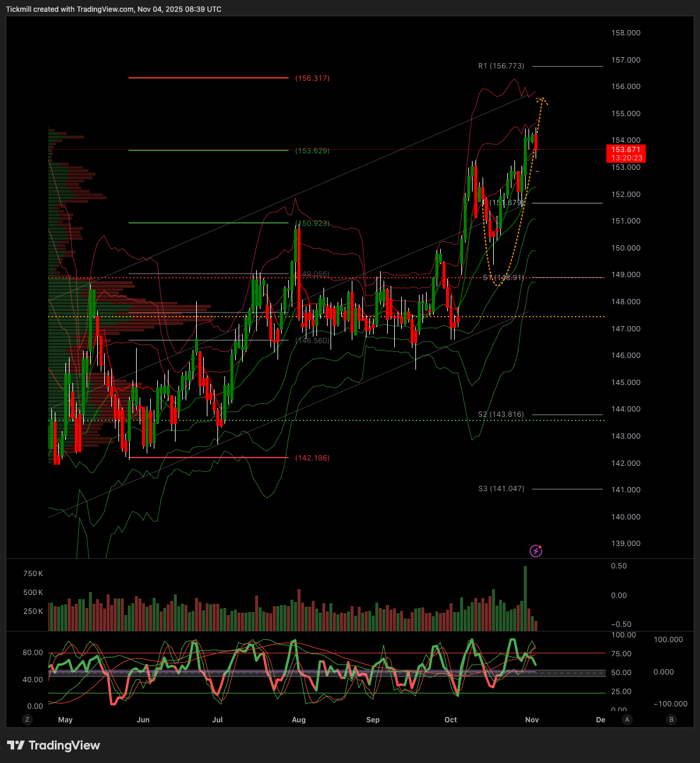700x763 pixels.
Task: Toggle the B scale button at bottom right
Action: (671, 719)
